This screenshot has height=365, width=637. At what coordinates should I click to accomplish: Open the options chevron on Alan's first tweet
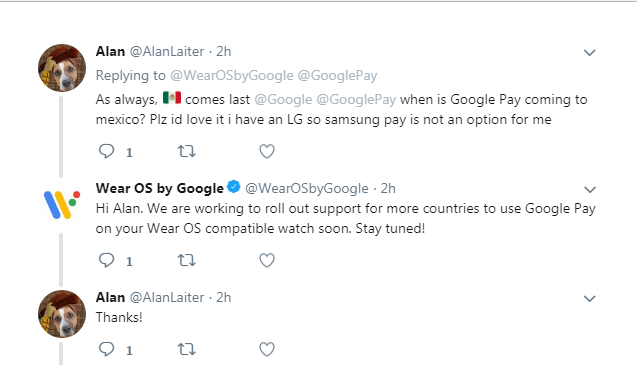[x=589, y=52]
